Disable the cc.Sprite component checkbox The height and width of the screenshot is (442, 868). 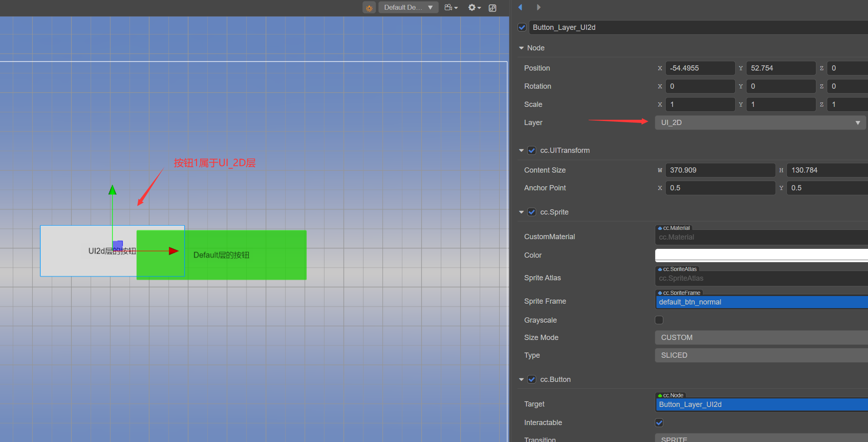[532, 212]
